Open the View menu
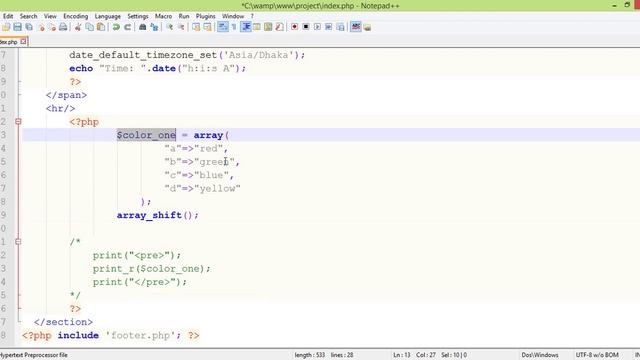The image size is (640, 360). (50, 16)
